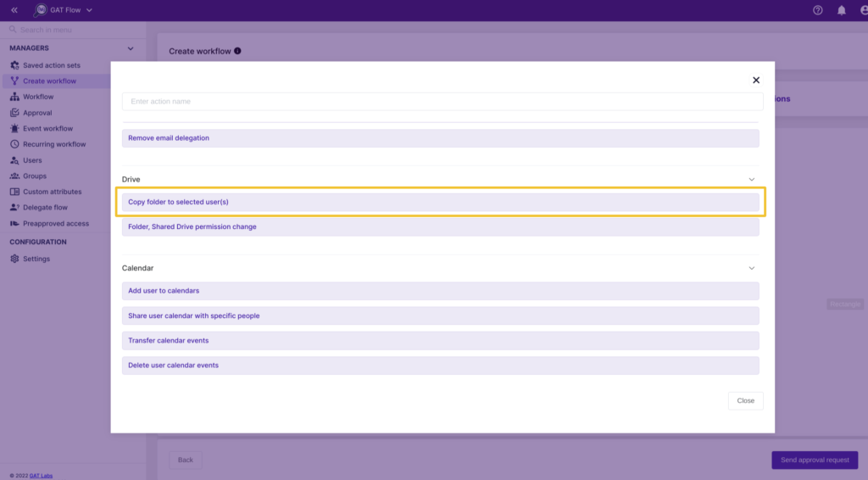Image resolution: width=868 pixels, height=480 pixels.
Task: Open the help question mark icon
Action: coord(817,10)
